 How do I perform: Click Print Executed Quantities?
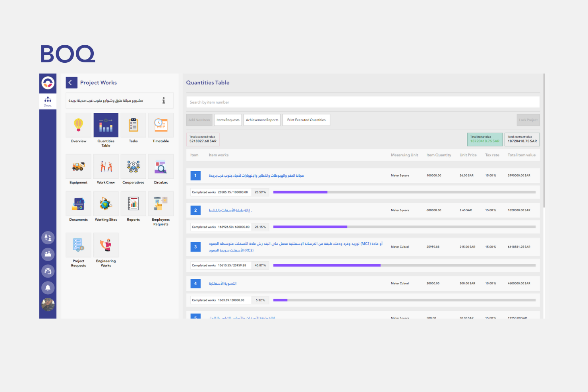[x=306, y=120]
